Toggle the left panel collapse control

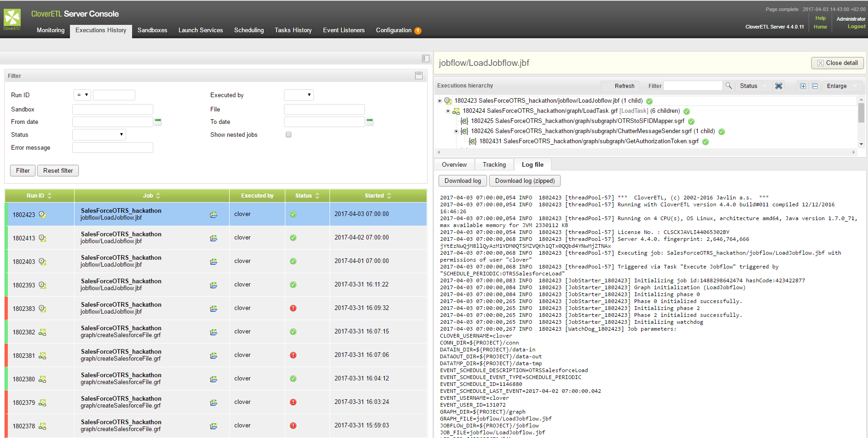coord(425,58)
